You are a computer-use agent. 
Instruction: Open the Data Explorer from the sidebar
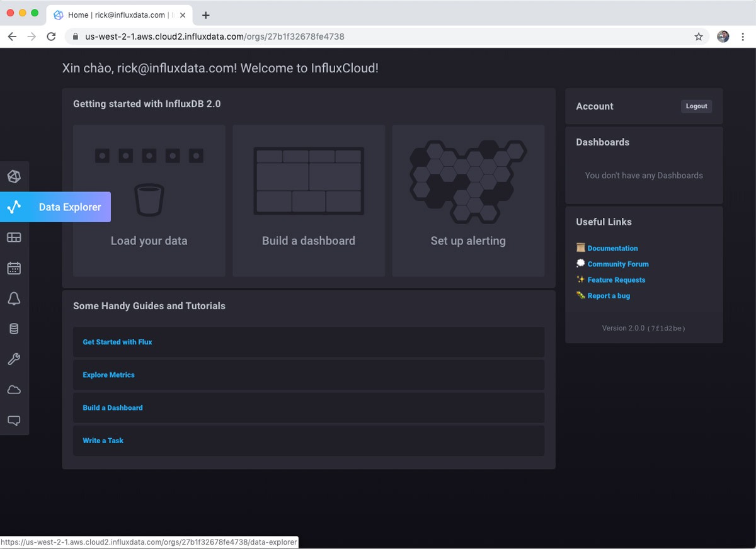coord(14,207)
